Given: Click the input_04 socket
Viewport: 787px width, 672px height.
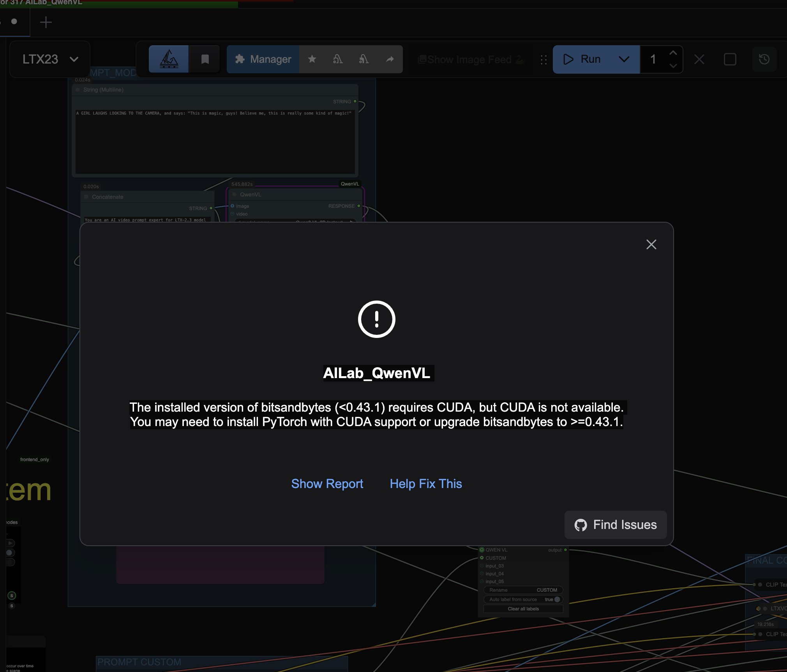Looking at the screenshot, I should point(482,573).
